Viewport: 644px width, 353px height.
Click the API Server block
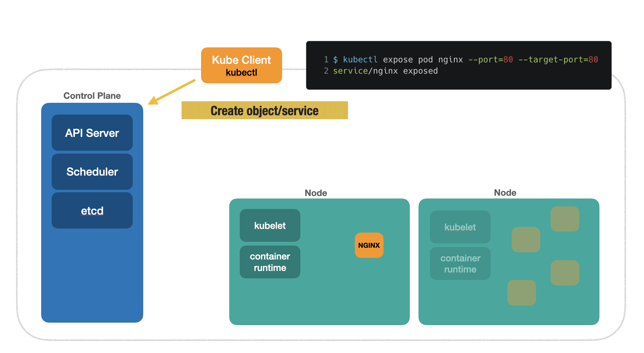[92, 133]
